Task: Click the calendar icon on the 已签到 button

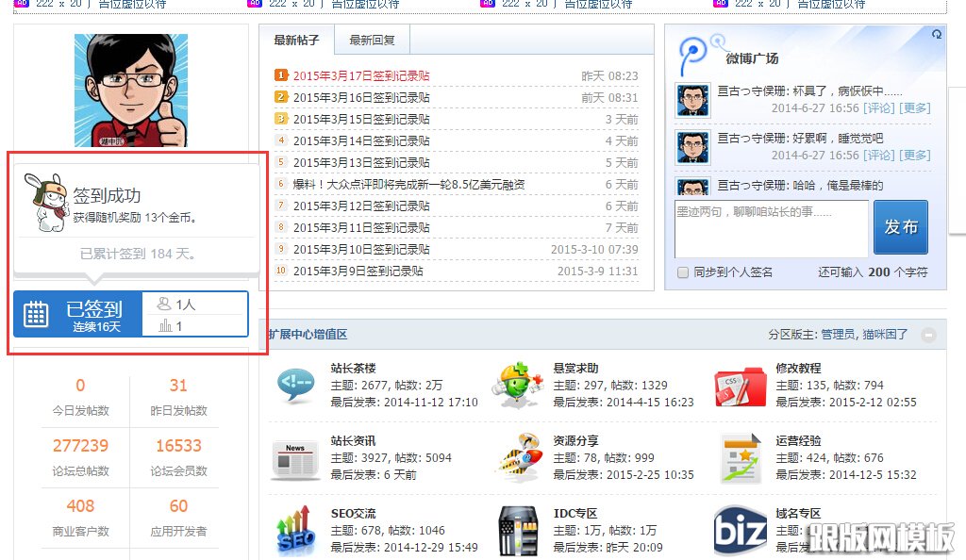Action: click(36, 314)
